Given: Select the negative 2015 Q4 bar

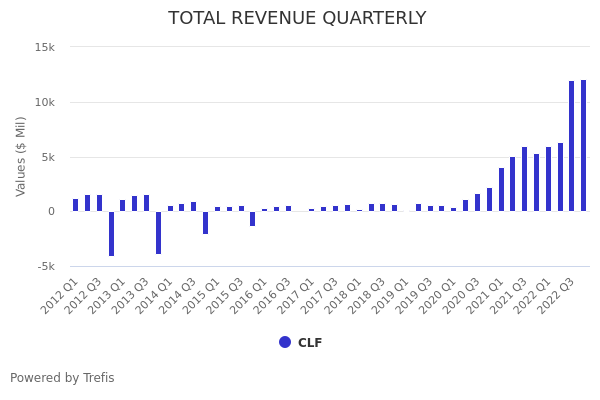Looking at the screenshot, I should [x=253, y=218].
